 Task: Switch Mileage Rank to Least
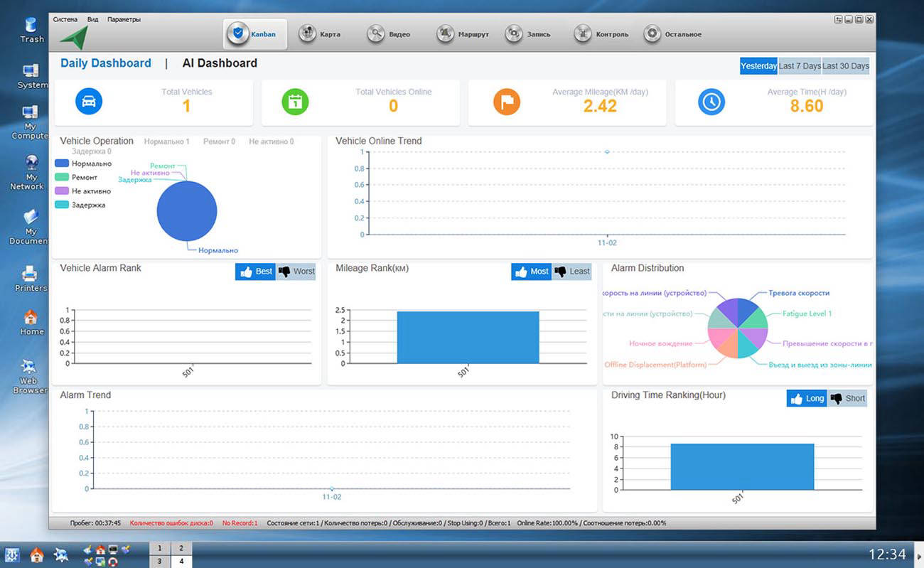coord(571,272)
